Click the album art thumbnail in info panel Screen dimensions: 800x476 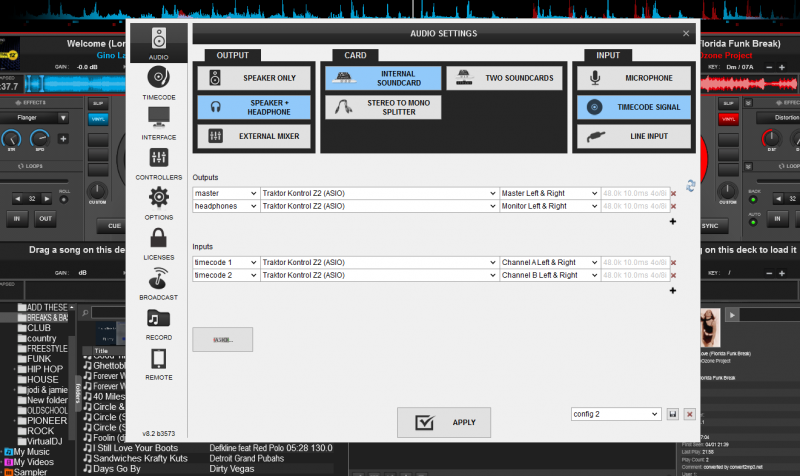pos(710,327)
